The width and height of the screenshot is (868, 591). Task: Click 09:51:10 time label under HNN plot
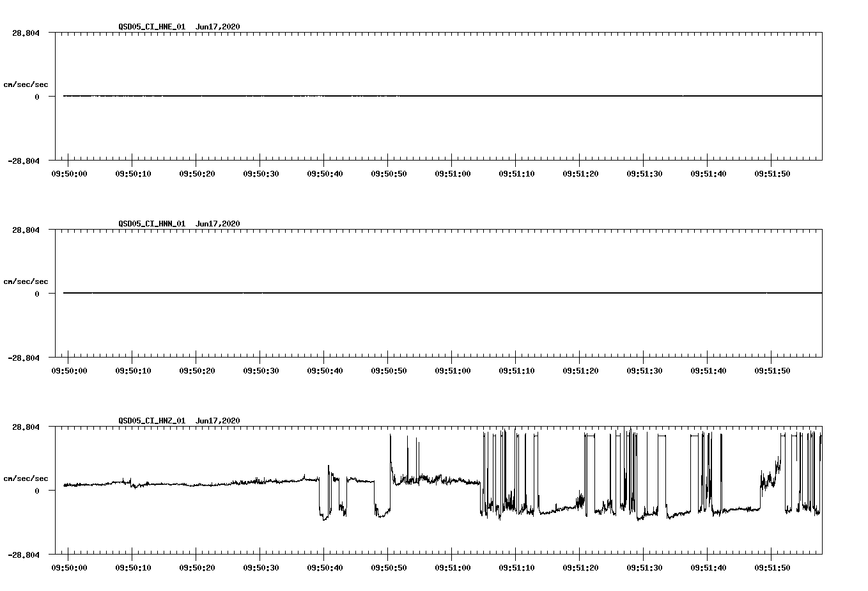(516, 370)
